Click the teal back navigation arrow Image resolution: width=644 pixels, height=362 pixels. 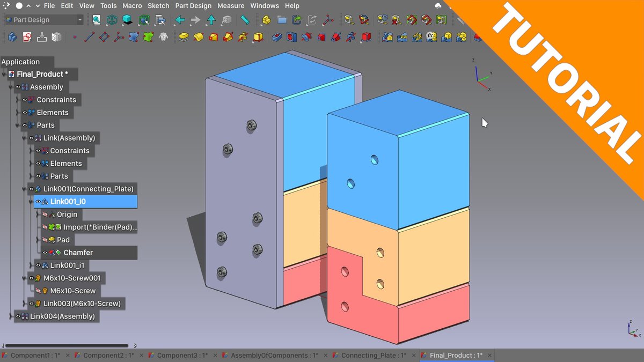click(180, 20)
